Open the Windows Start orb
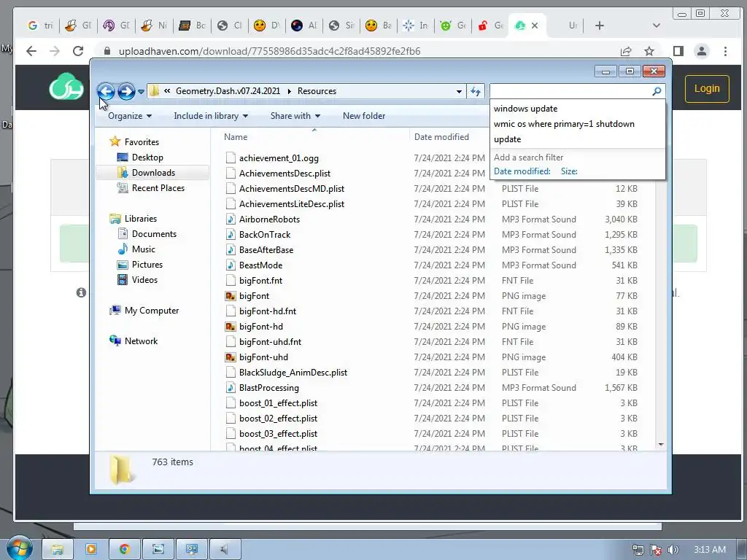The height and width of the screenshot is (560, 747). [x=18, y=548]
